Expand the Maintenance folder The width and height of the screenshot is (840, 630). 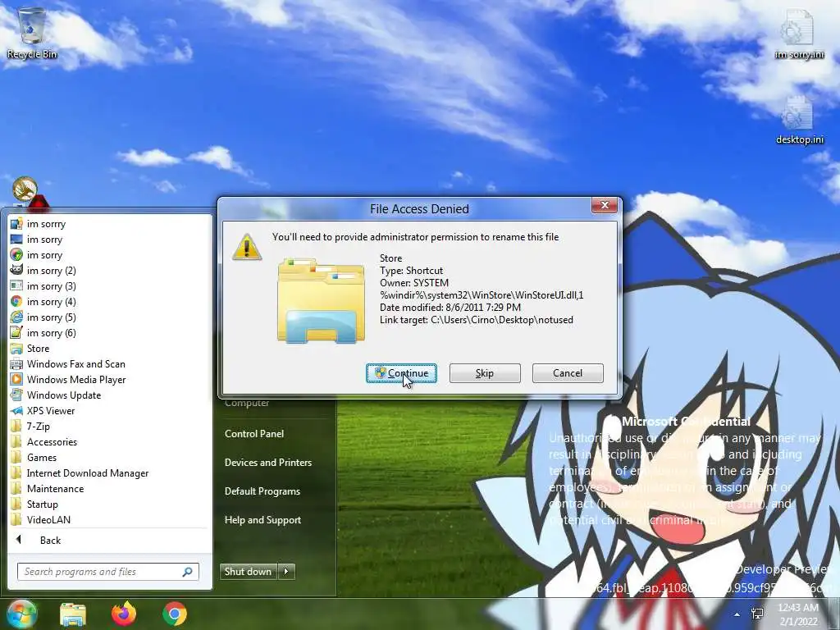(x=47, y=488)
